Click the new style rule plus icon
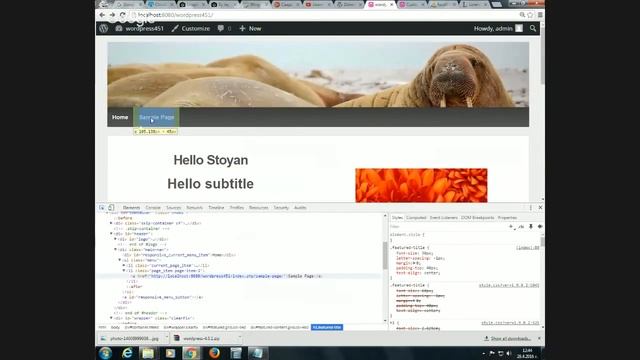The height and width of the screenshot is (360, 640). 511,227
